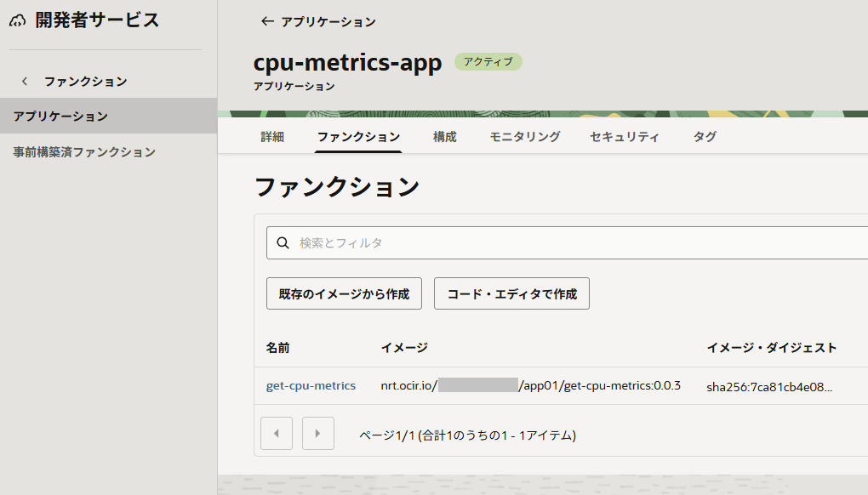Go to the next page of results

(x=318, y=434)
